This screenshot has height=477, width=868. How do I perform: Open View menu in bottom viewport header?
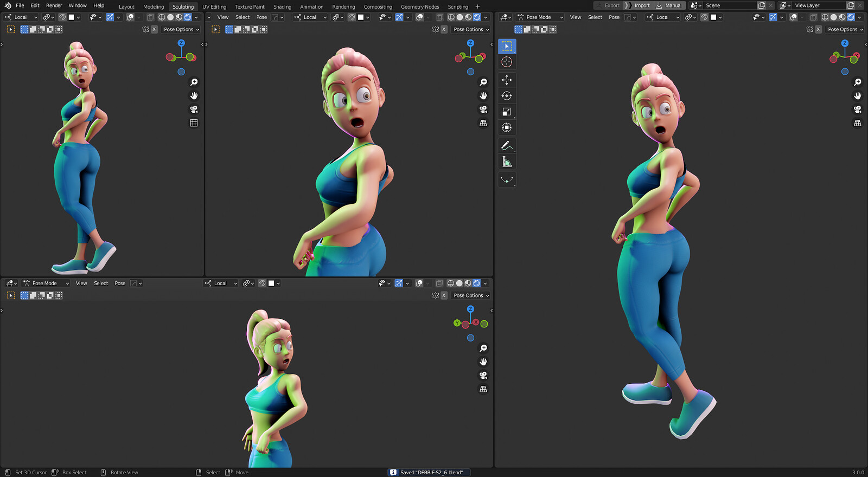81,283
